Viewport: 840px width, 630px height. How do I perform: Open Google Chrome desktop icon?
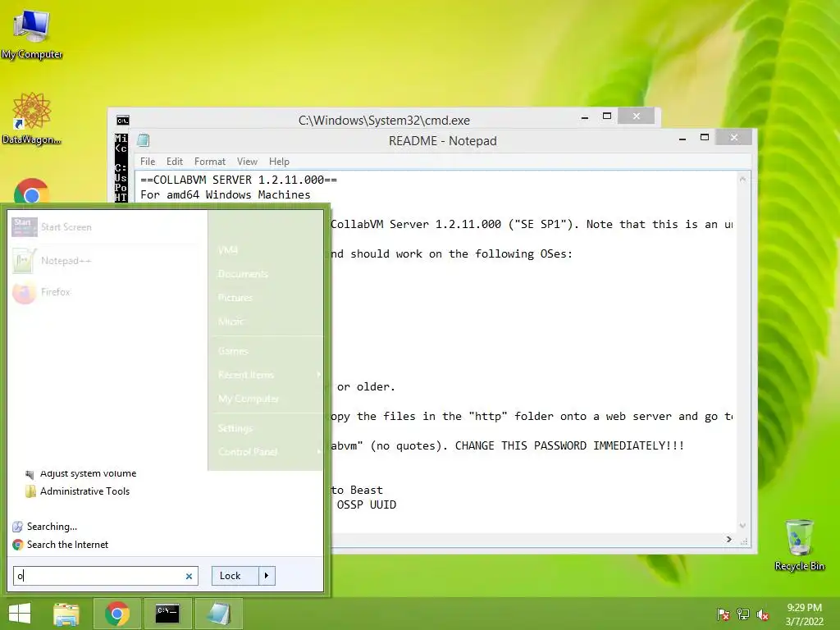[x=32, y=191]
